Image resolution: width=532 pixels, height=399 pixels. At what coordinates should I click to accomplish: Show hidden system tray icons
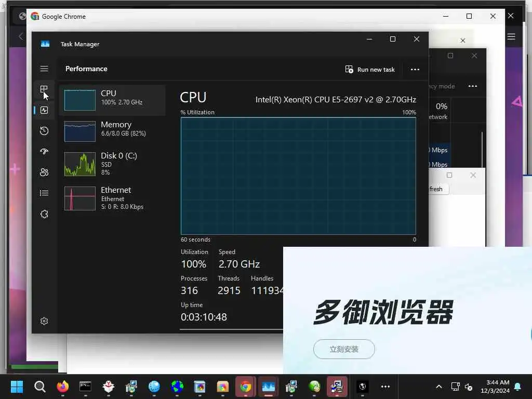point(438,387)
